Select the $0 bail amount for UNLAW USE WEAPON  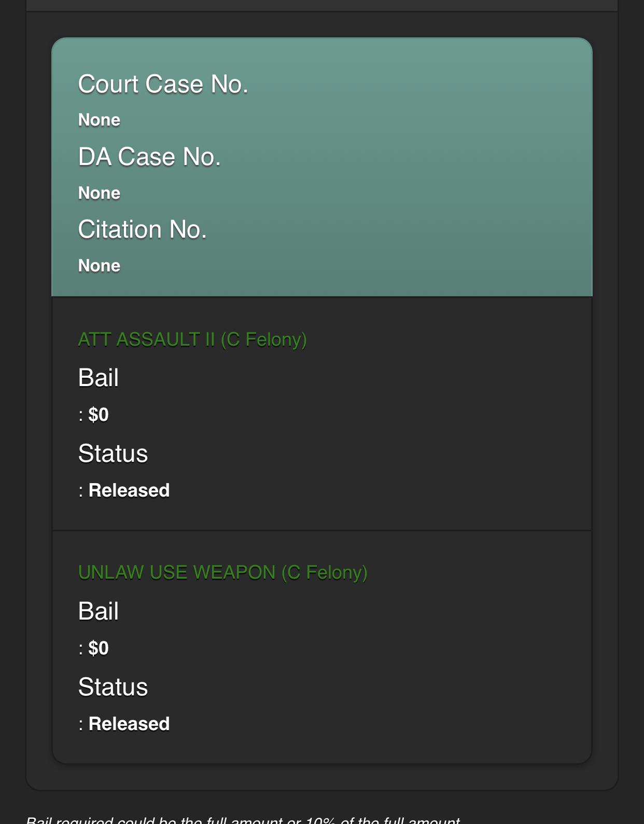98,648
